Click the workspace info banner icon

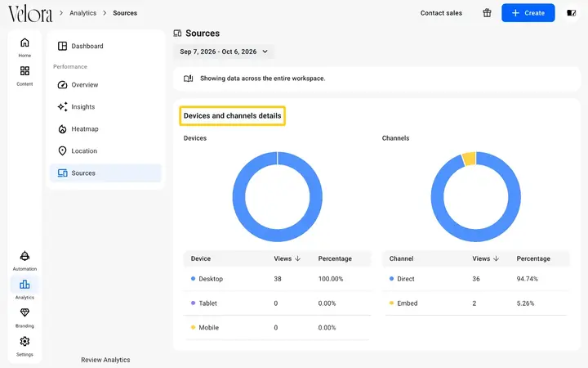click(189, 79)
